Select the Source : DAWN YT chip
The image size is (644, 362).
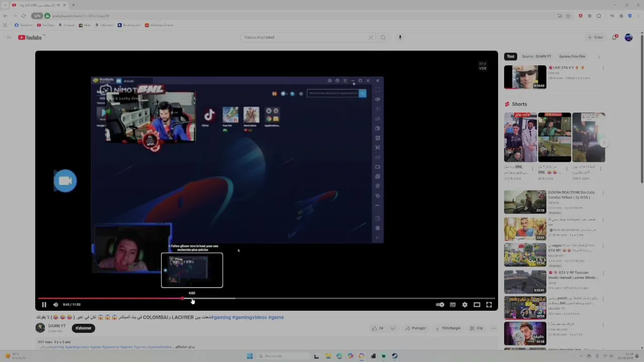pos(536,56)
